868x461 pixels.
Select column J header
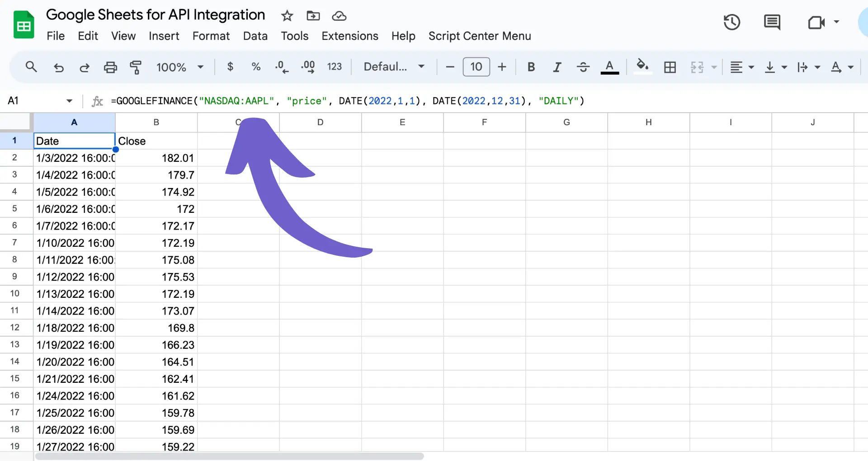[812, 122]
